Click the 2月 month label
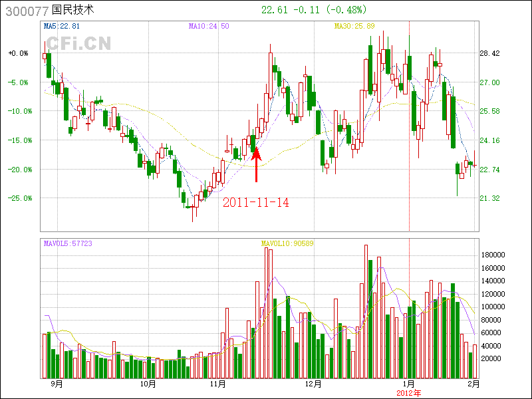This screenshot has height=399, width=532. tap(474, 384)
